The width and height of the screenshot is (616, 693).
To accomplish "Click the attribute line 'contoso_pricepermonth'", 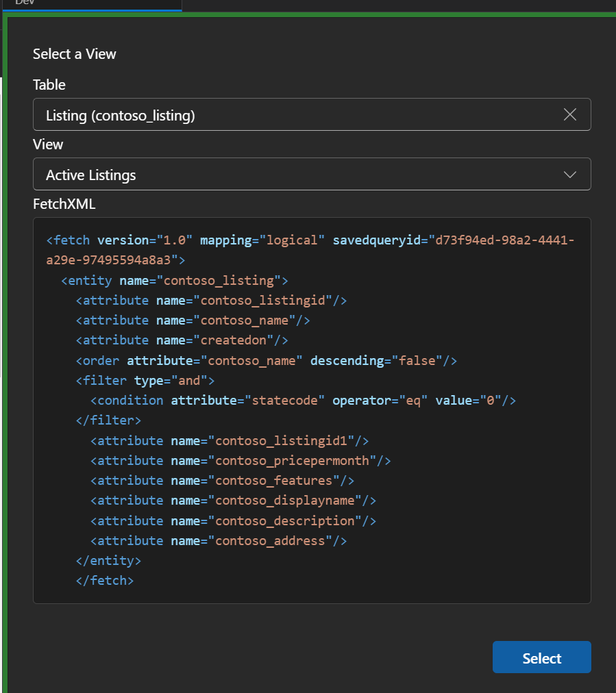I will [x=241, y=461].
